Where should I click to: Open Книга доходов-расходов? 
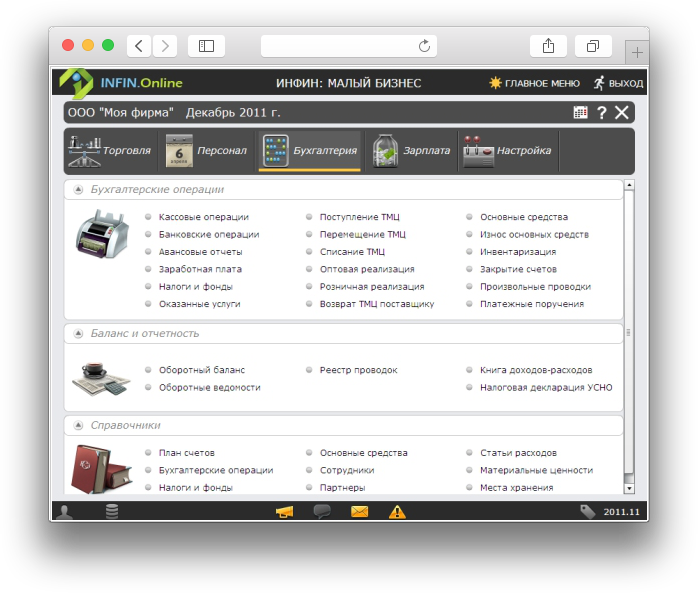click(536, 370)
